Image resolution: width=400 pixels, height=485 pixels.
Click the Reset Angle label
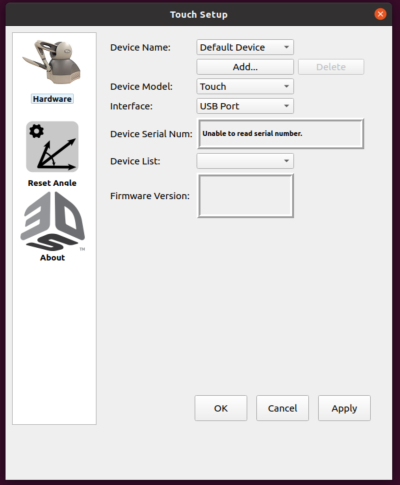pyautogui.click(x=52, y=183)
